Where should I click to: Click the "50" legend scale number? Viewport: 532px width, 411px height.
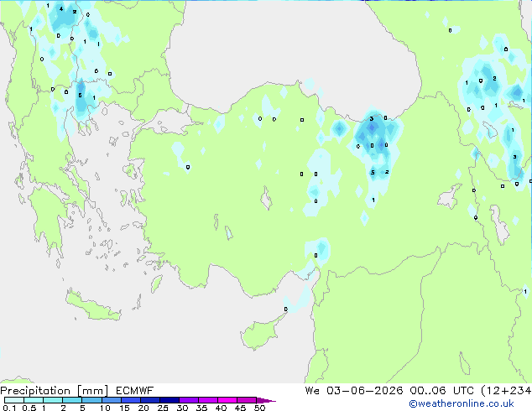click(260, 408)
